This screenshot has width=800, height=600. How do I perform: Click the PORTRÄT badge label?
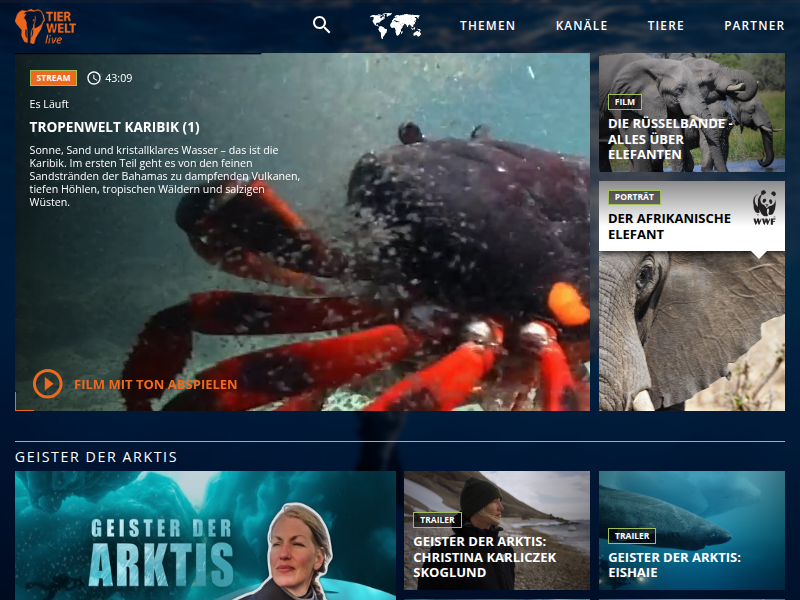tap(634, 197)
